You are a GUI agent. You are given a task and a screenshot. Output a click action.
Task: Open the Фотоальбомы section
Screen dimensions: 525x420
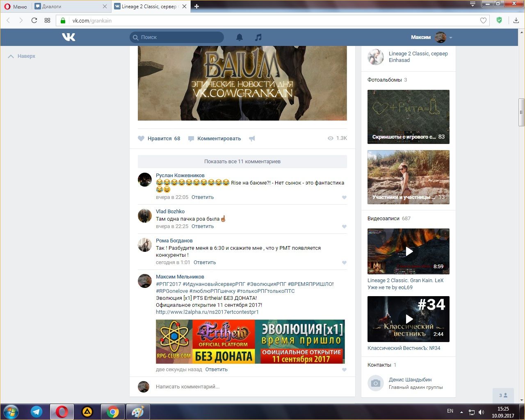[384, 80]
